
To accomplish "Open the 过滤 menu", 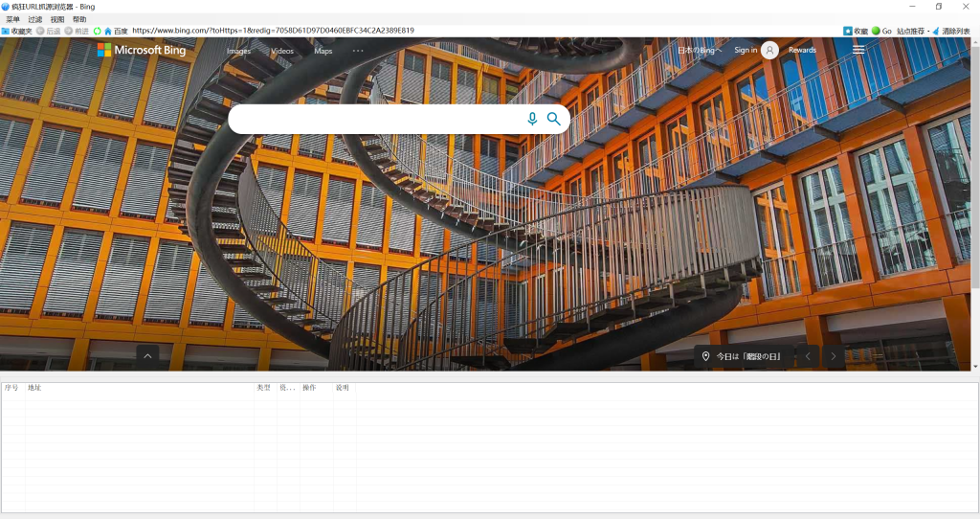I will pyautogui.click(x=35, y=19).
